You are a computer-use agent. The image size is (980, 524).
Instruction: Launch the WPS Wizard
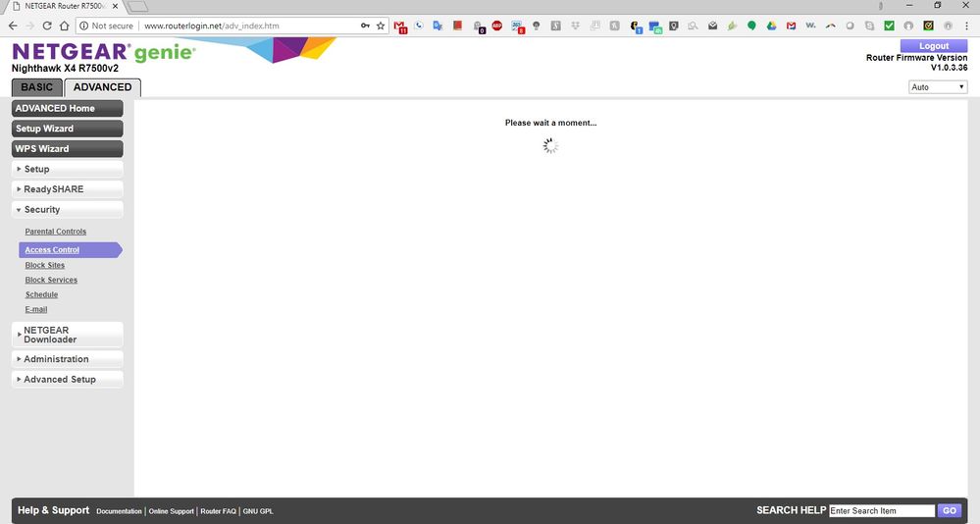[x=67, y=148]
